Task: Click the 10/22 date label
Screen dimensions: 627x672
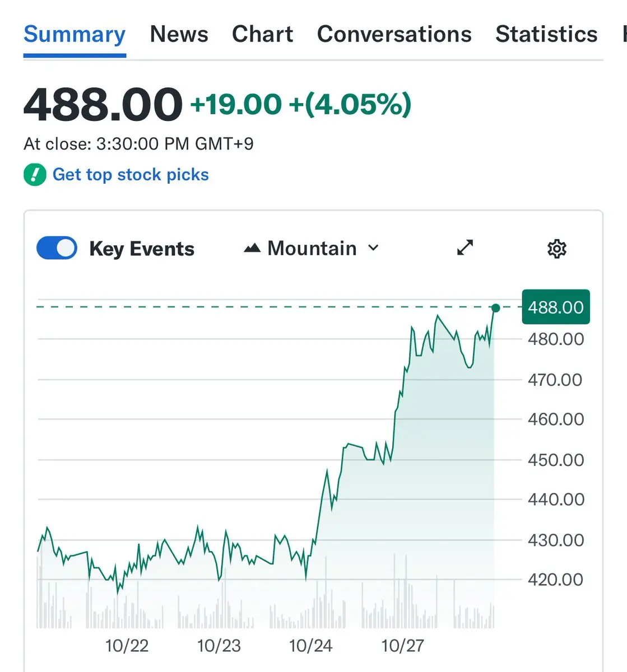Action: pos(127,646)
